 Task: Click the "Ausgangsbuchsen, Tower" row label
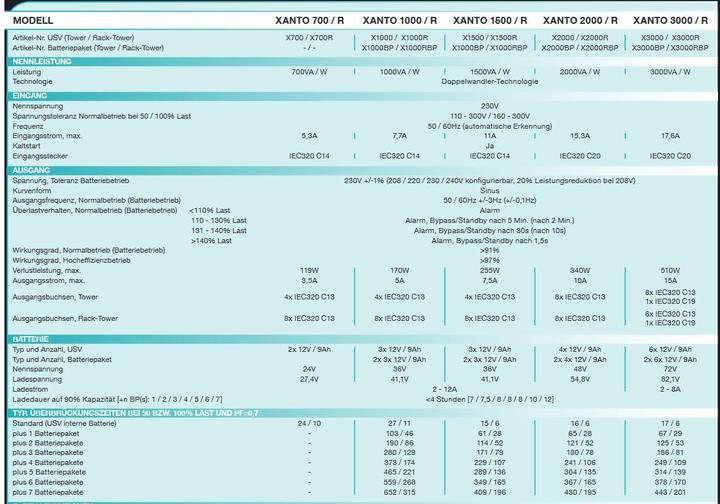pyautogui.click(x=55, y=297)
